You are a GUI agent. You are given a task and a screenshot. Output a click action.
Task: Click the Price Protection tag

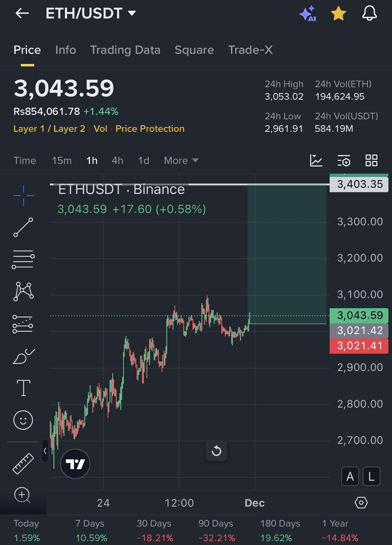[x=150, y=128]
